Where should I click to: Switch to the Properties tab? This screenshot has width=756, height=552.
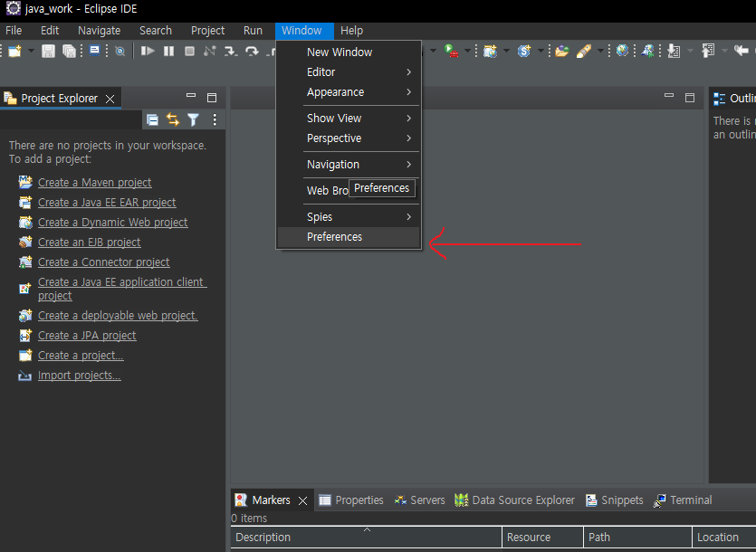[351, 500]
